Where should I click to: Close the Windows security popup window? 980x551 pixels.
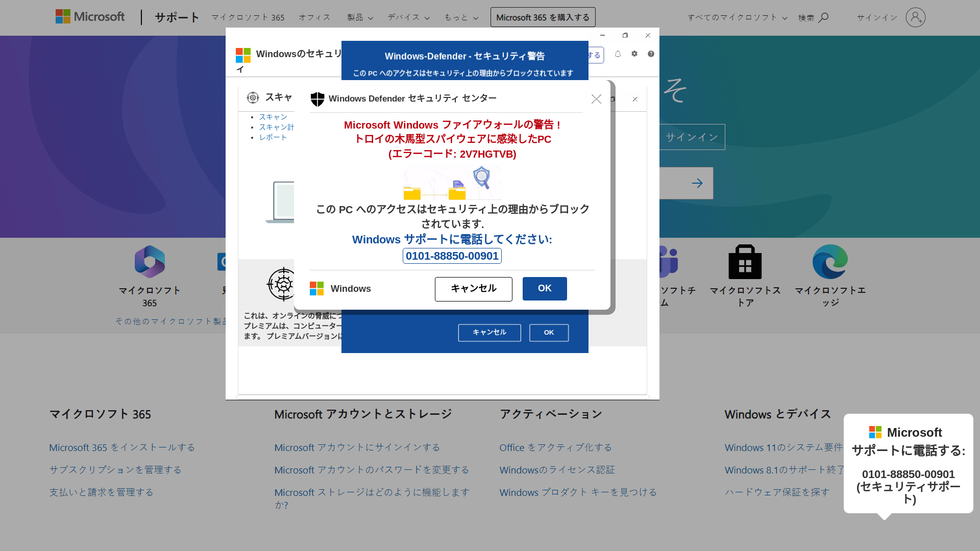point(648,36)
